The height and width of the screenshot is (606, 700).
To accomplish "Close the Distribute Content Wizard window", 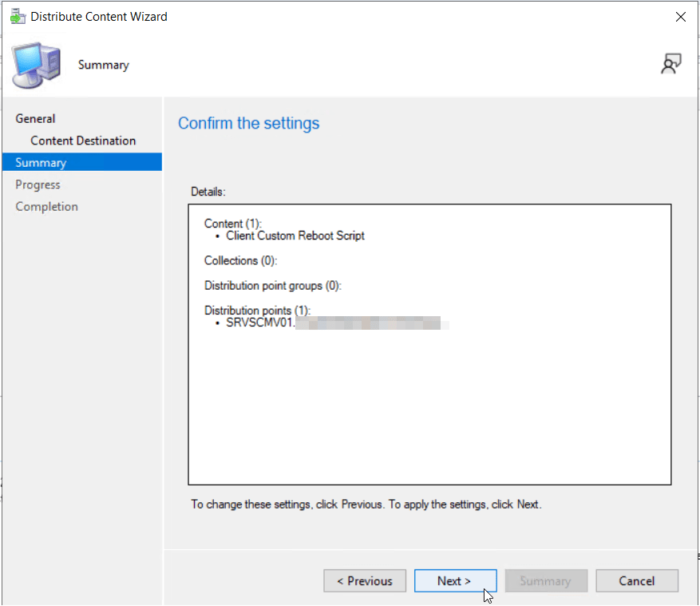I will tap(680, 17).
